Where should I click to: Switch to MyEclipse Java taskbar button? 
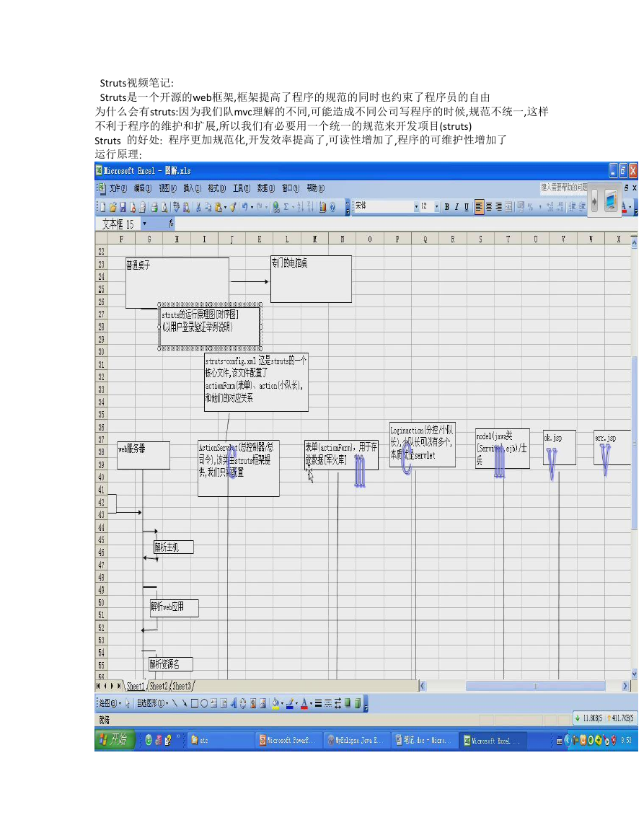click(x=356, y=740)
